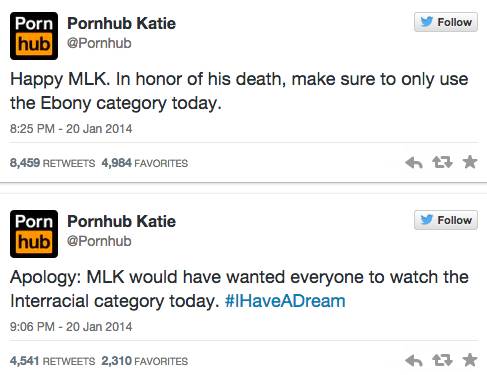Open profile avatar on second tweet

(34, 234)
